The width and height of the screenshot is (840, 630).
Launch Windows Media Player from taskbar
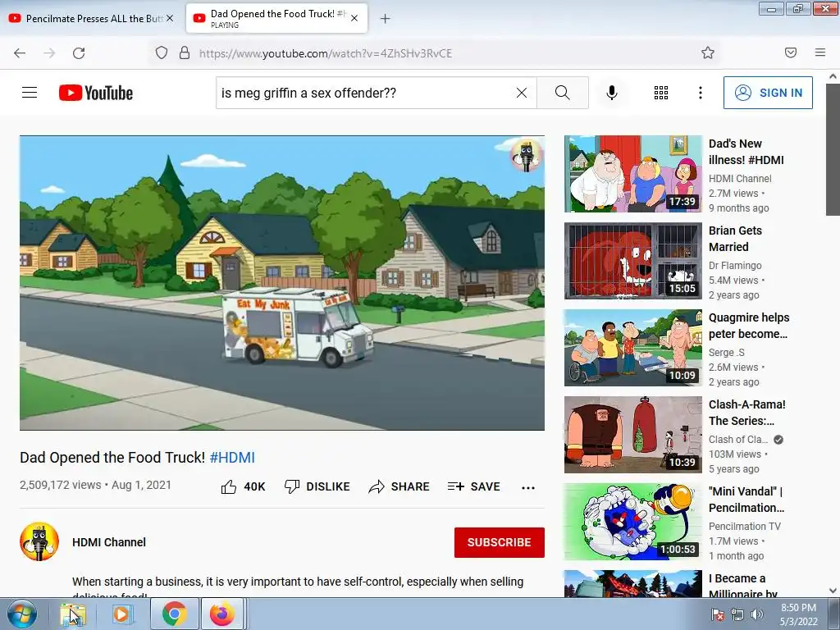pyautogui.click(x=121, y=614)
